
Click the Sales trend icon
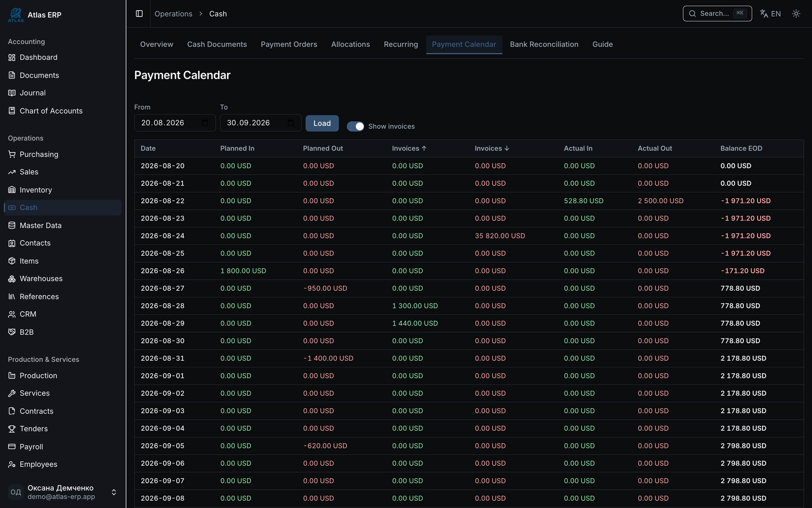point(12,172)
